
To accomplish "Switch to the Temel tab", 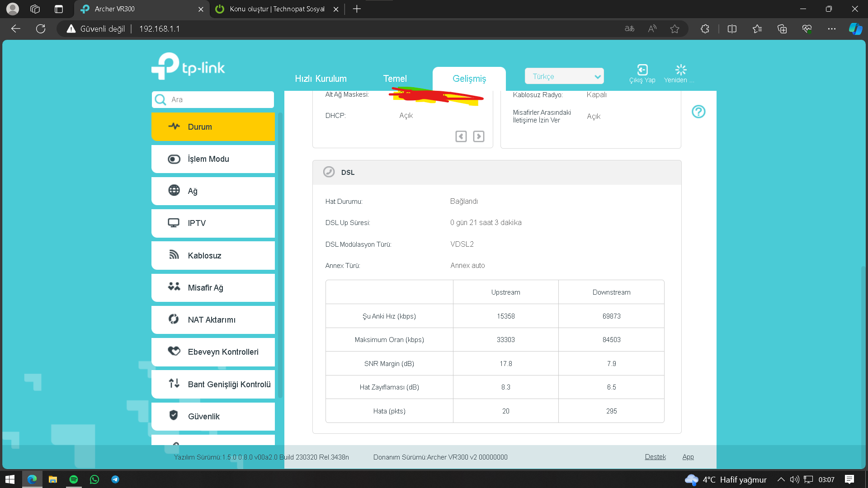I will (395, 79).
